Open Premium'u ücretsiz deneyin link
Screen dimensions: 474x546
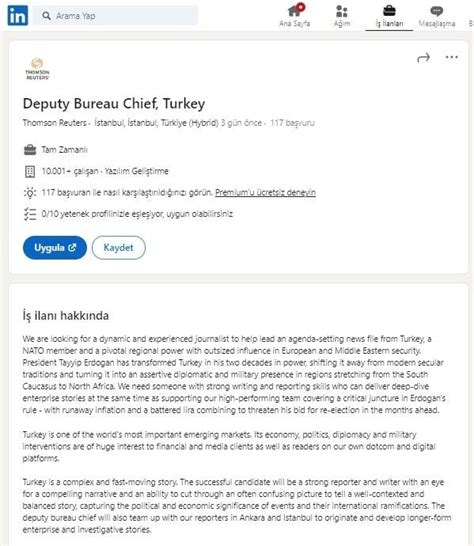pos(265,193)
